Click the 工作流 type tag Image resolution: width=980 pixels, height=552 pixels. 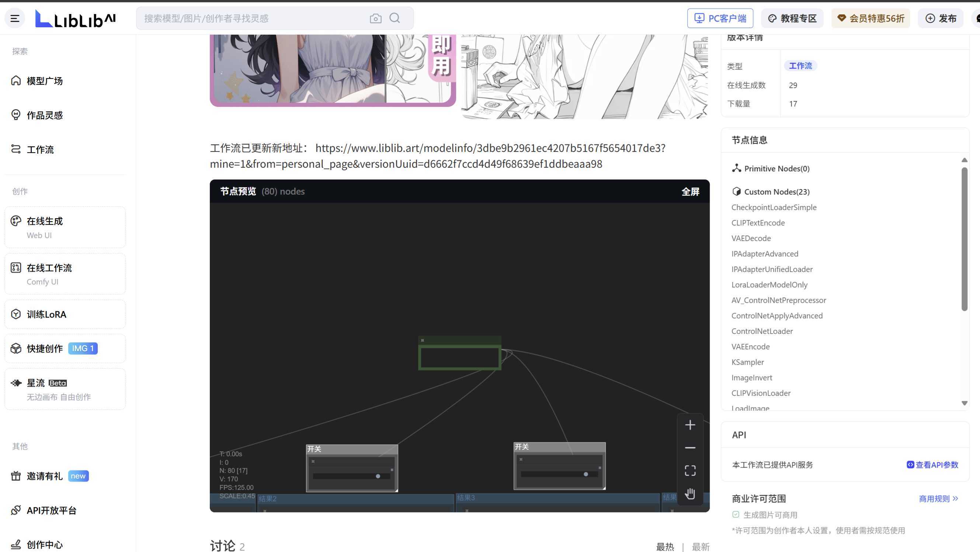(800, 66)
